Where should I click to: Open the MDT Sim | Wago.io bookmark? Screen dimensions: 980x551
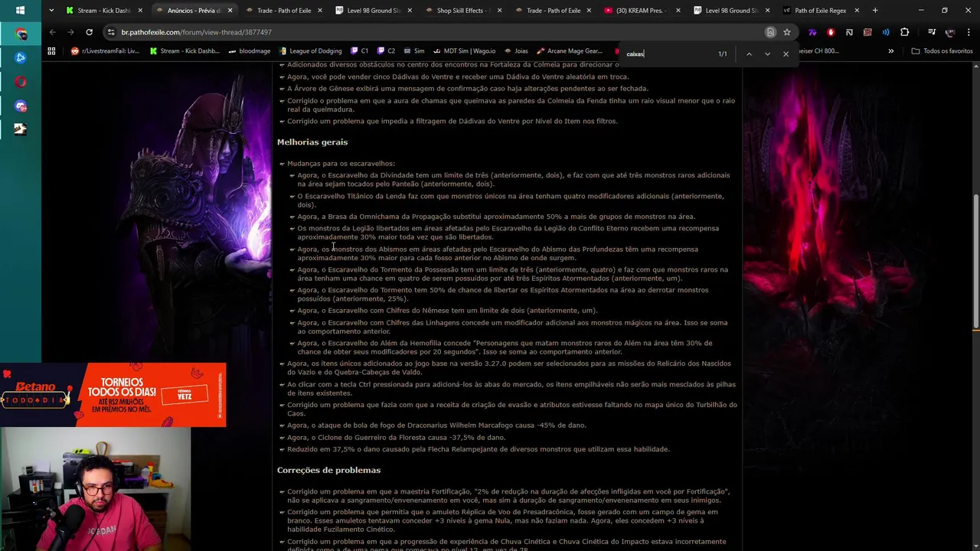tap(464, 51)
